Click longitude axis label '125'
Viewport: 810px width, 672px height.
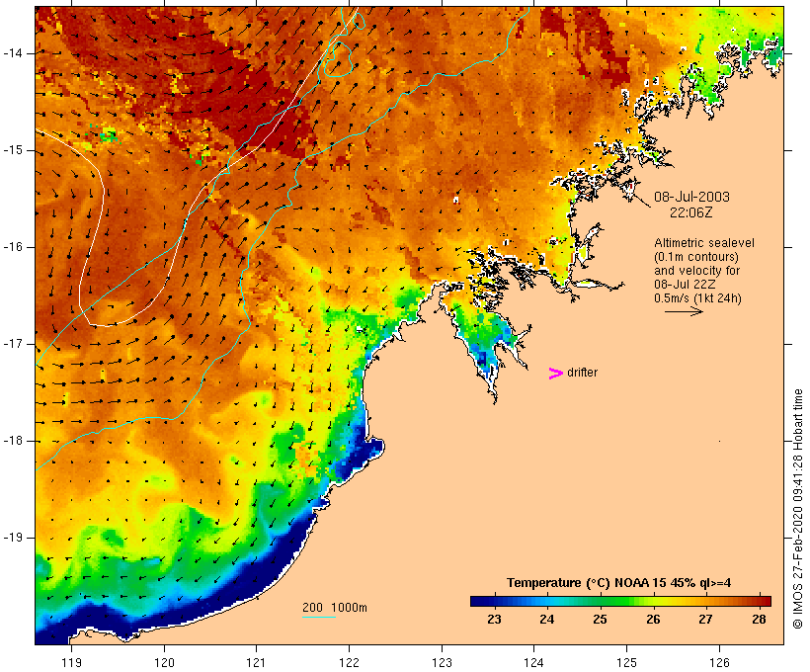(626, 662)
